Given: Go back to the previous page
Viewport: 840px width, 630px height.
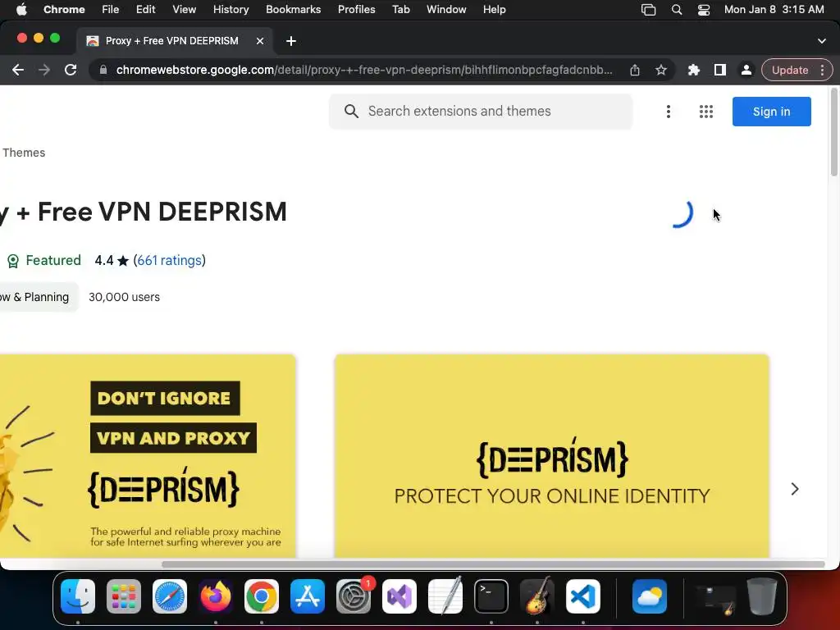Looking at the screenshot, I should pos(18,70).
